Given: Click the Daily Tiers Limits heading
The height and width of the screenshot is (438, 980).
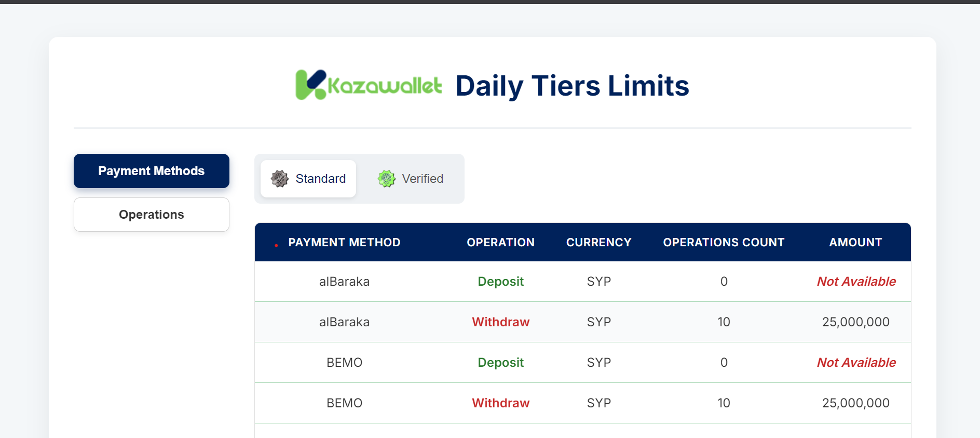Looking at the screenshot, I should (x=572, y=86).
